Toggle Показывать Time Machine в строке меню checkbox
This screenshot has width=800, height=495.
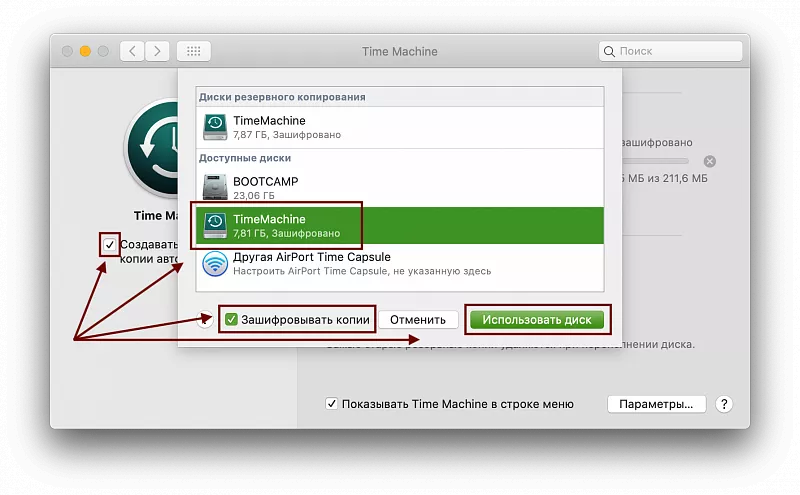pyautogui.click(x=332, y=404)
